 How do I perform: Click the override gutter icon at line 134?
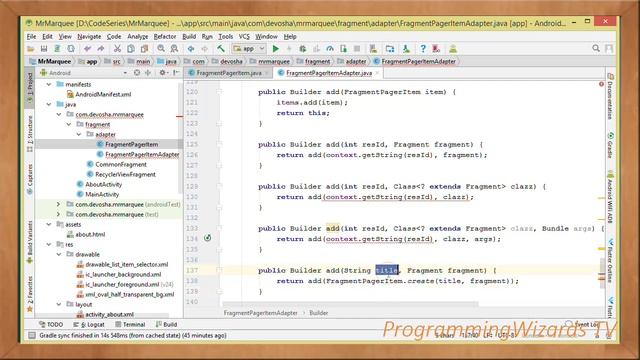click(x=207, y=238)
